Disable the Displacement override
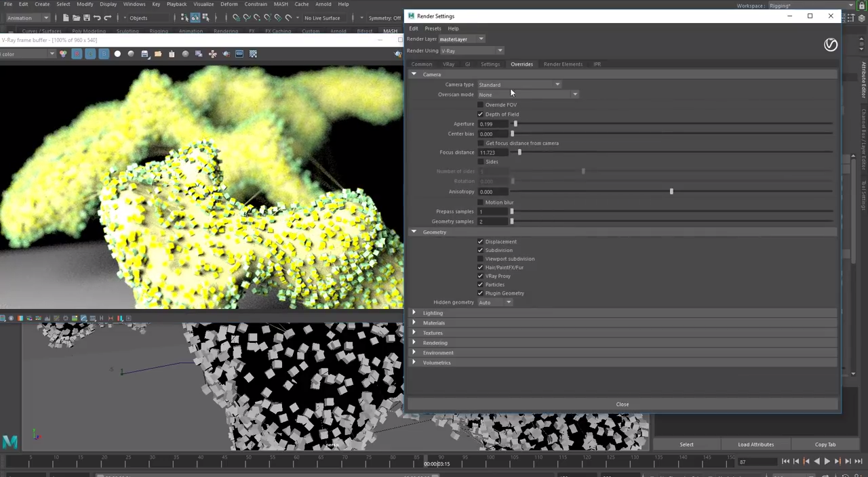The image size is (868, 477). coord(480,241)
